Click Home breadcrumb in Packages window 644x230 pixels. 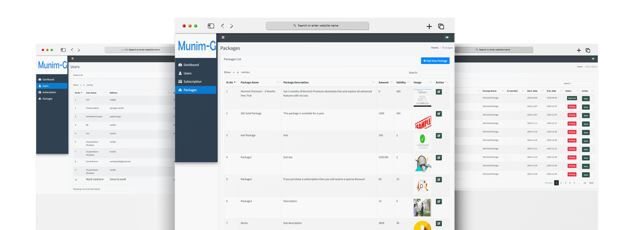tap(435, 48)
